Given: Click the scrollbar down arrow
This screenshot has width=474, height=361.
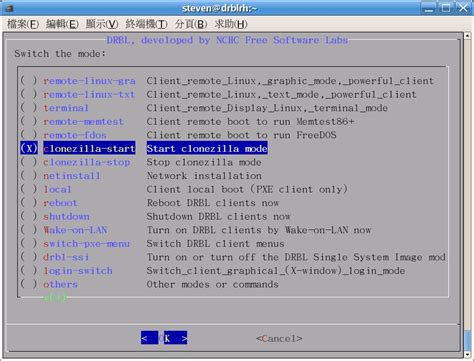Looking at the screenshot, I should point(467,354).
